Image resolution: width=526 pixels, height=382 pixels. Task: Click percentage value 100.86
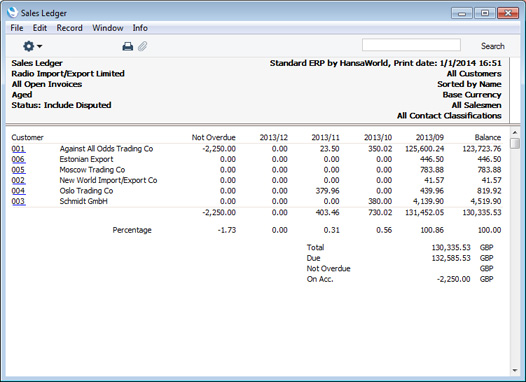point(432,230)
